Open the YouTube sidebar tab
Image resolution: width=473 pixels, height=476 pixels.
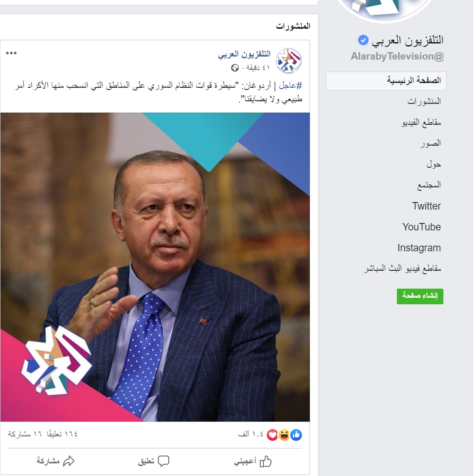pyautogui.click(x=421, y=227)
